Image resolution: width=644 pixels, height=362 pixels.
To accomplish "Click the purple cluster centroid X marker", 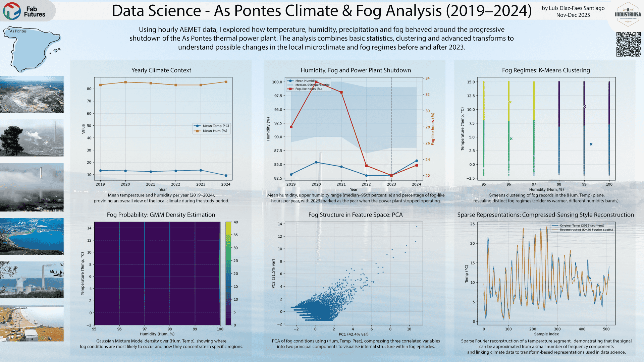I will click(x=585, y=107).
